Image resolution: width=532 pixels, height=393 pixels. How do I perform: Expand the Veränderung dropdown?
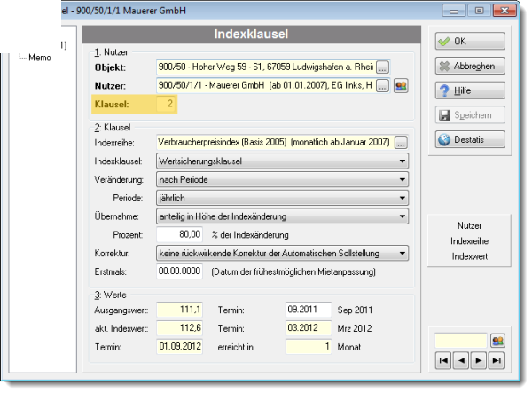[x=403, y=179]
